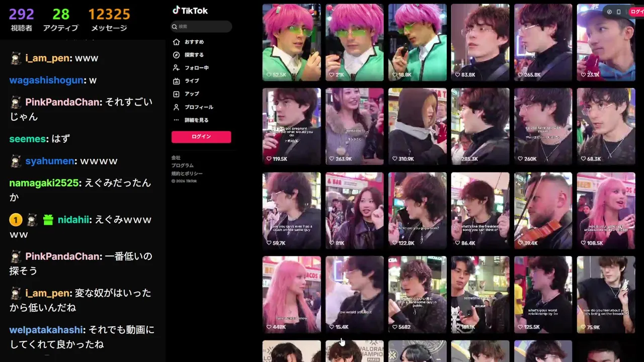The height and width of the screenshot is (362, 644).
Task: Open the violin player video with 39.4K likes
Action: (x=543, y=211)
